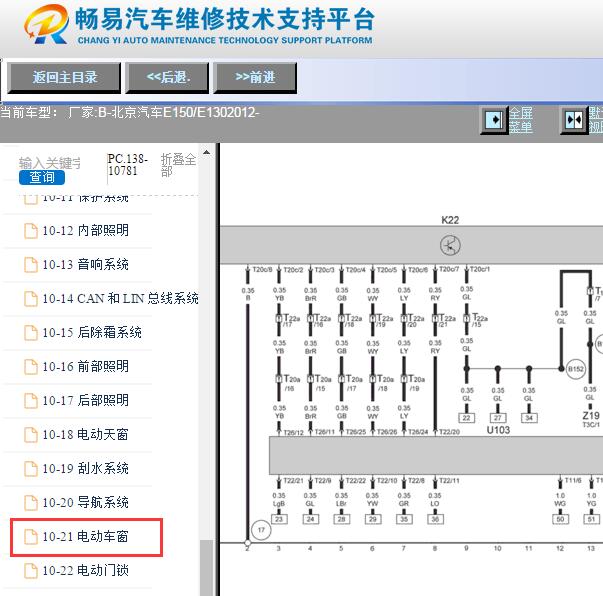Click document icon of 10-19 刮水系统
This screenshot has width=603, height=596.
(31, 468)
